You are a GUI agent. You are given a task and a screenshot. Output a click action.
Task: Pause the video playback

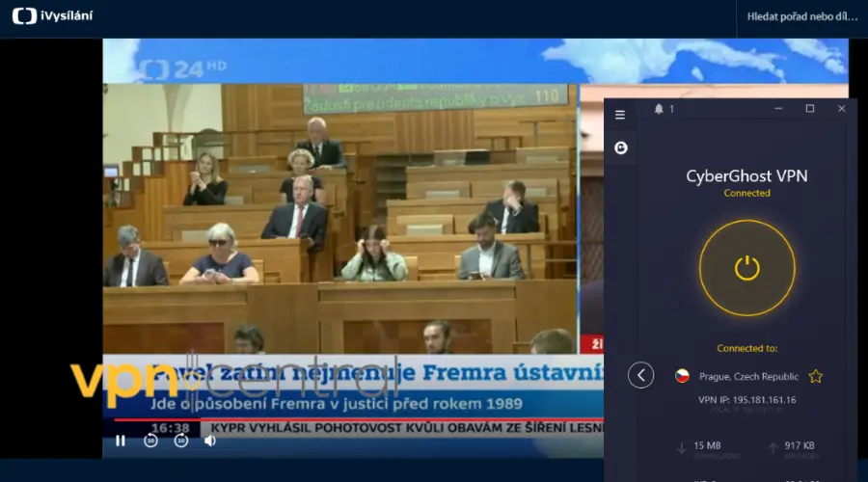point(121,442)
